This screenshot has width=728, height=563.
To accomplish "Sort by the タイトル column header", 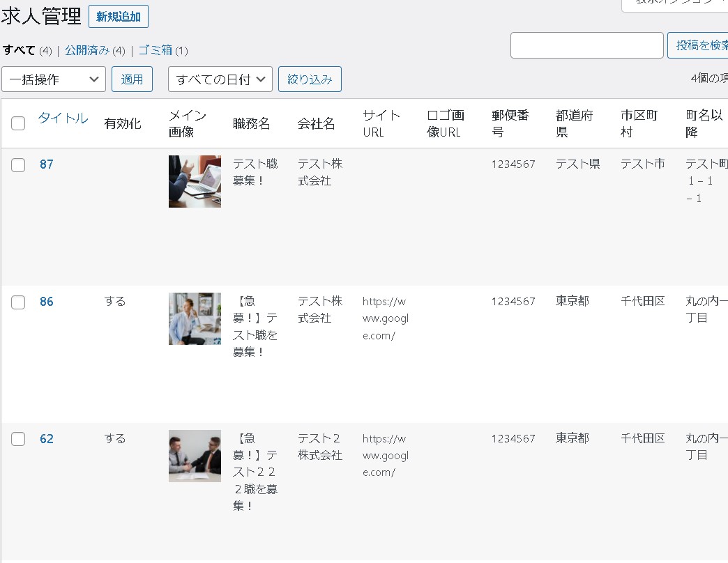I will click(63, 118).
